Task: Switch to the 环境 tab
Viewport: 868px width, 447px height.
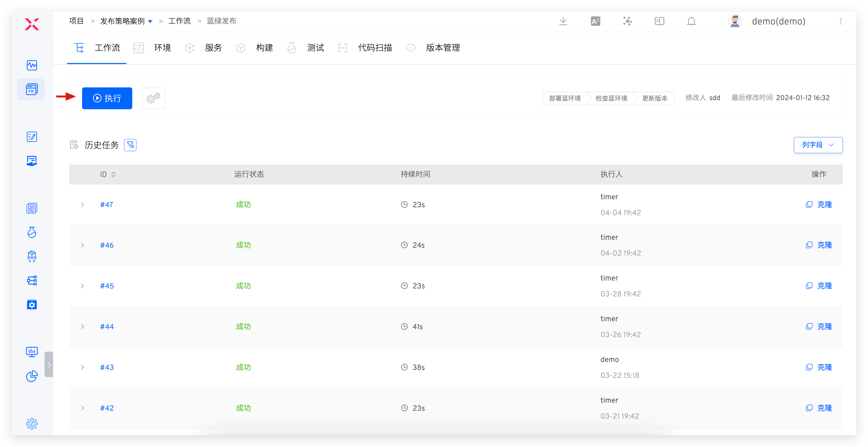Action: click(153, 48)
